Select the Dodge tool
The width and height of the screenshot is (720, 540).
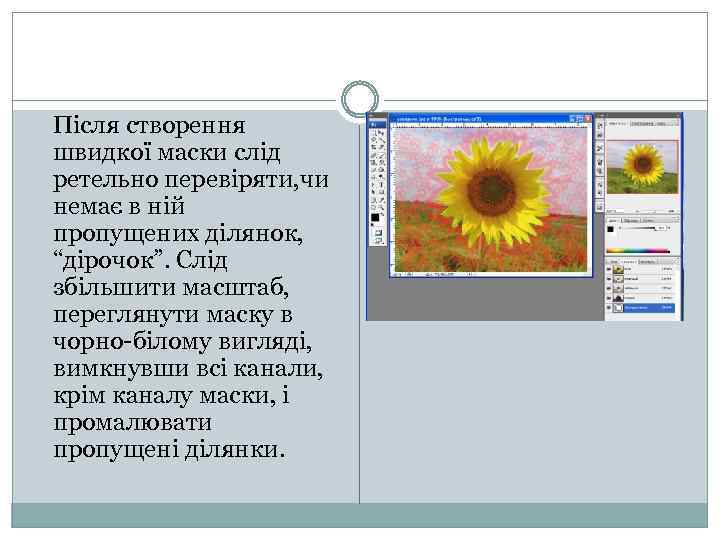(381, 177)
